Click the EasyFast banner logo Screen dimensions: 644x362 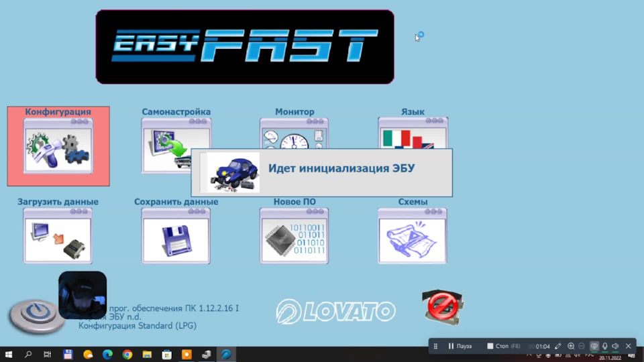[245, 47]
